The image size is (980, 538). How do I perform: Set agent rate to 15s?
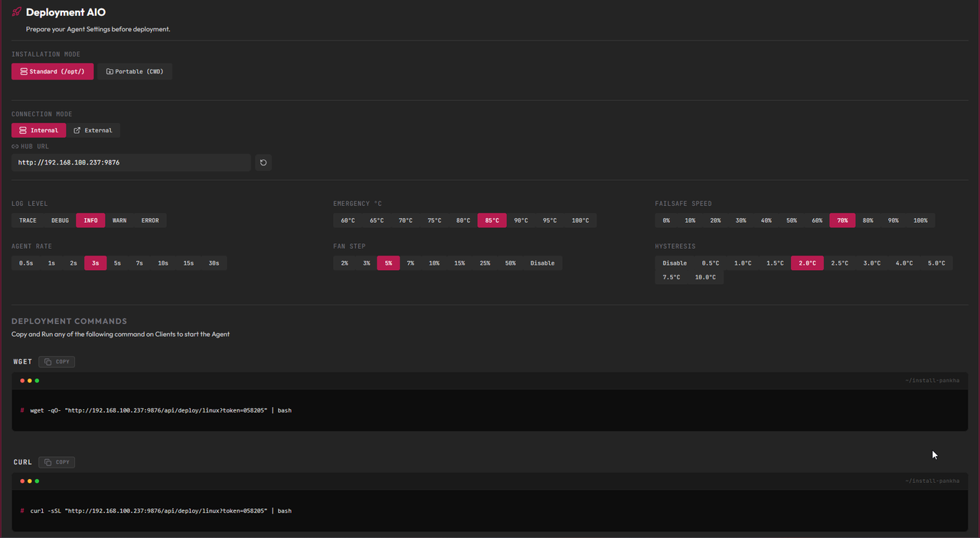188,263
